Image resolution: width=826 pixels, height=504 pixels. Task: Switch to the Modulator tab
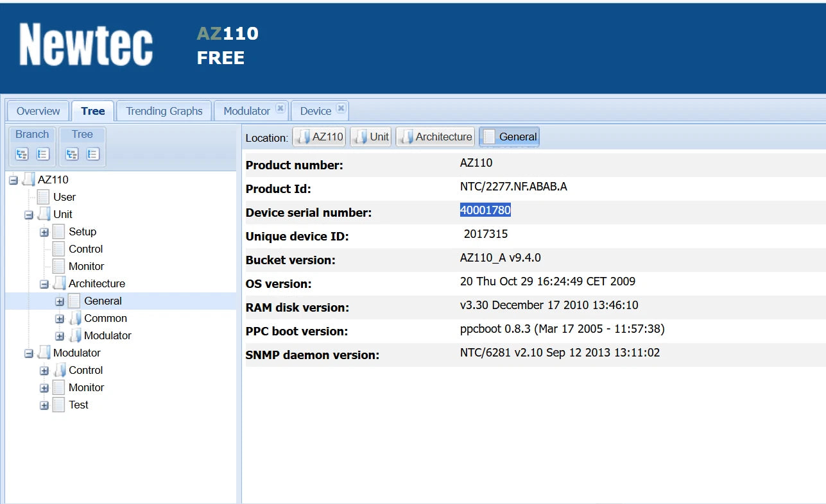pyautogui.click(x=246, y=111)
